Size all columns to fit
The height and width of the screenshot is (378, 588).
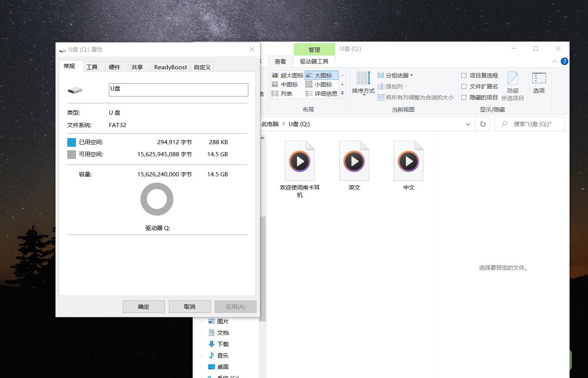pyautogui.click(x=416, y=97)
